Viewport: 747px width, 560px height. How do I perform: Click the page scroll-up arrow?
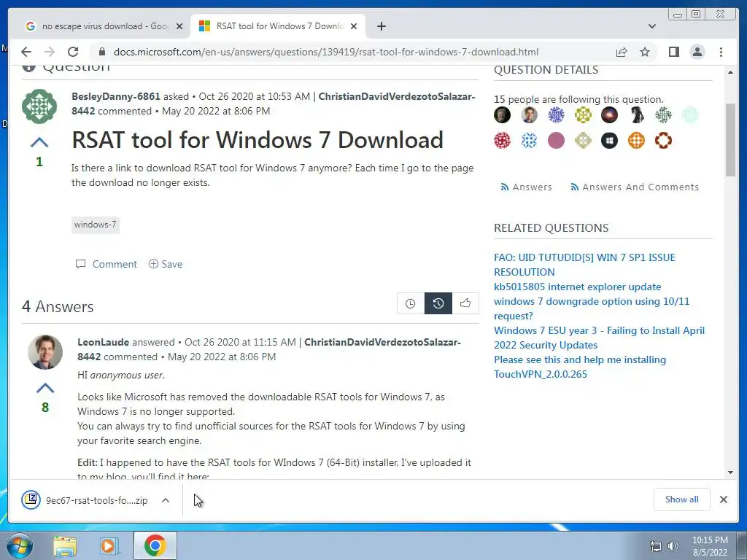pos(730,72)
